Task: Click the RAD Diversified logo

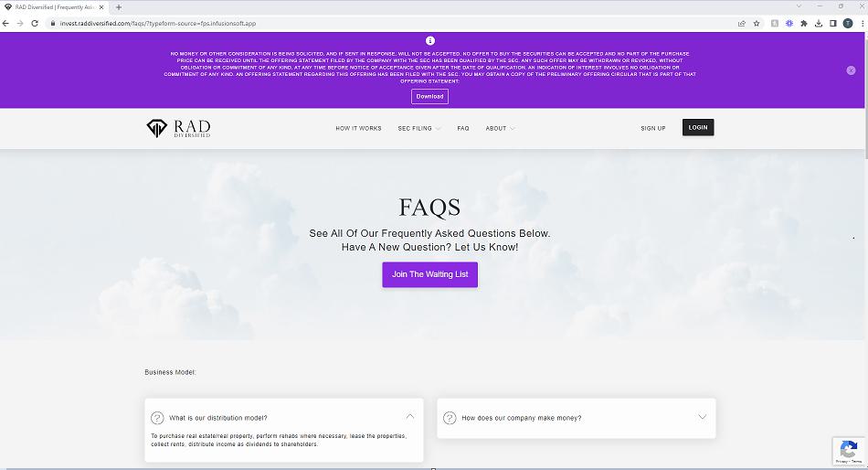Action: click(x=178, y=128)
